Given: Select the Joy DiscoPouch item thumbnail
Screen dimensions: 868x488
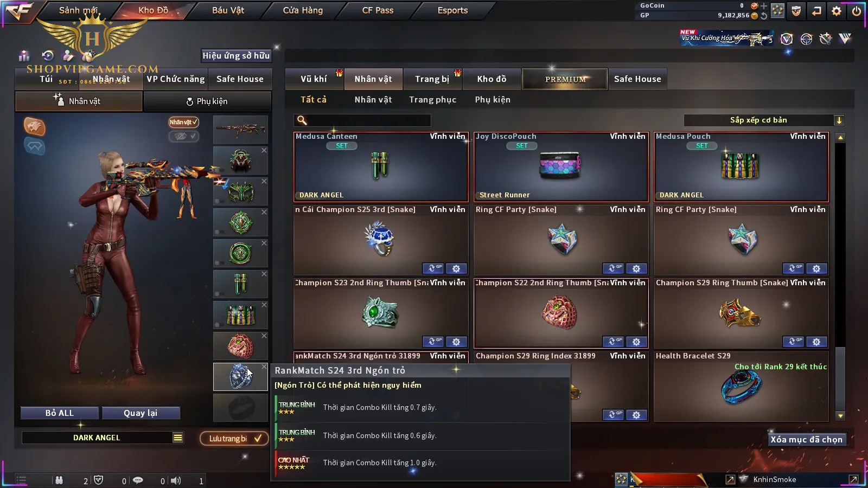Looking at the screenshot, I should [x=560, y=165].
